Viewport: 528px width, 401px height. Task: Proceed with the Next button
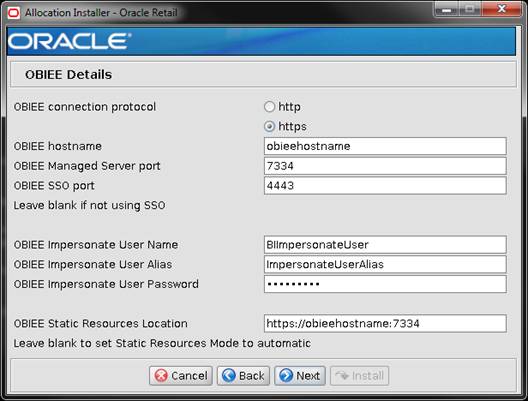click(300, 376)
